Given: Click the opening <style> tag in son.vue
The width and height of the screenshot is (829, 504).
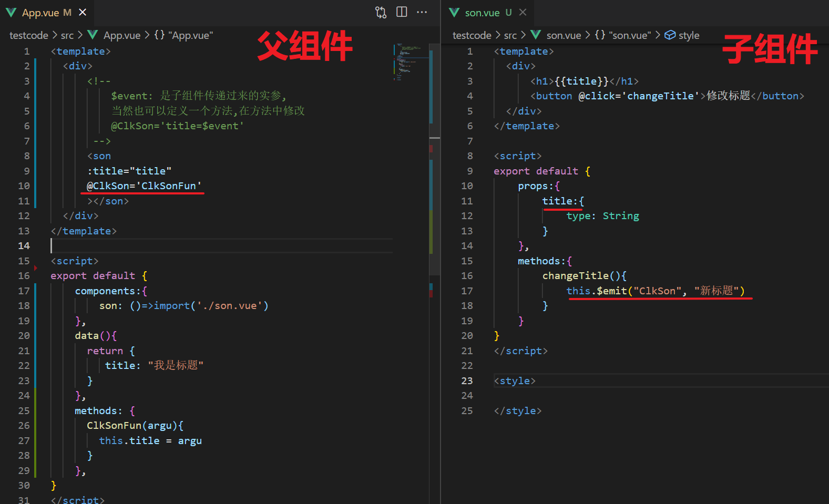Looking at the screenshot, I should (x=515, y=380).
